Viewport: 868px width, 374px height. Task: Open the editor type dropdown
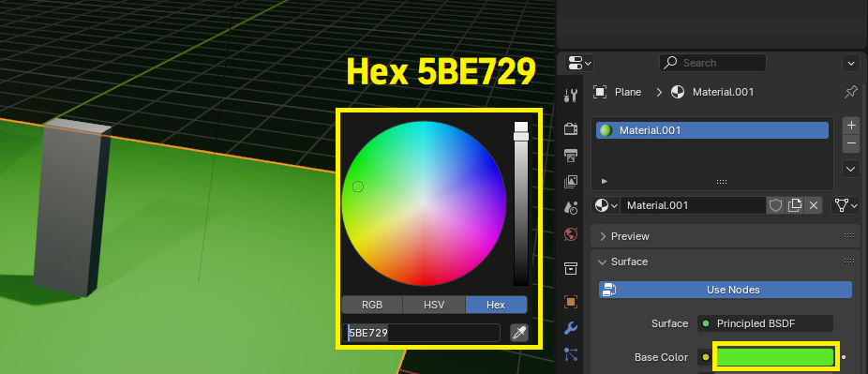pos(579,63)
